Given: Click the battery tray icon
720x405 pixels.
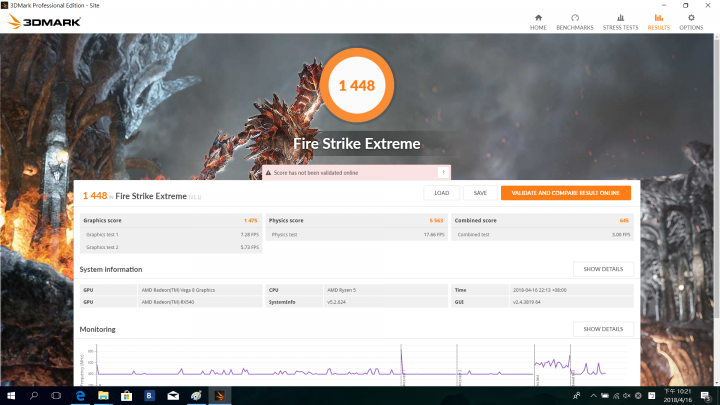Looking at the screenshot, I should click(x=605, y=396).
